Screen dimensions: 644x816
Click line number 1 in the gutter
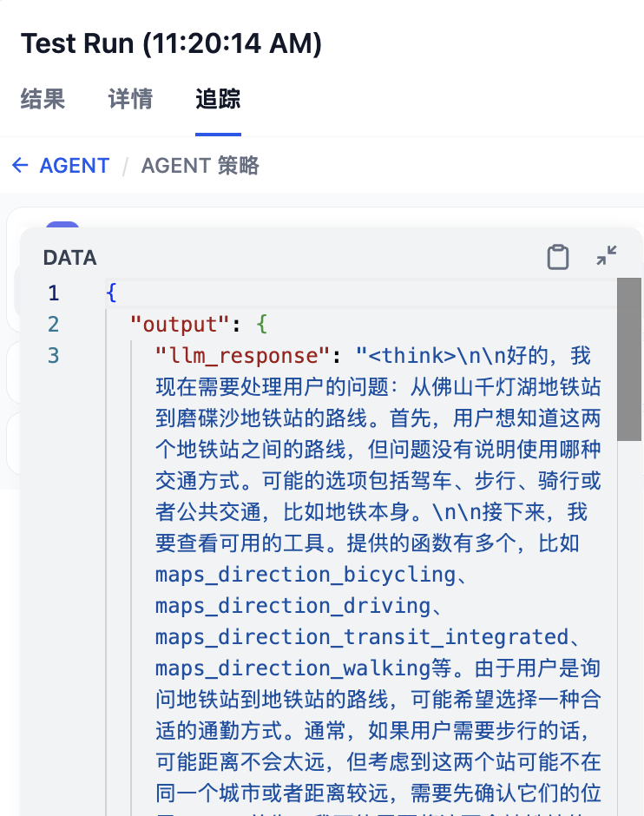pos(53,293)
